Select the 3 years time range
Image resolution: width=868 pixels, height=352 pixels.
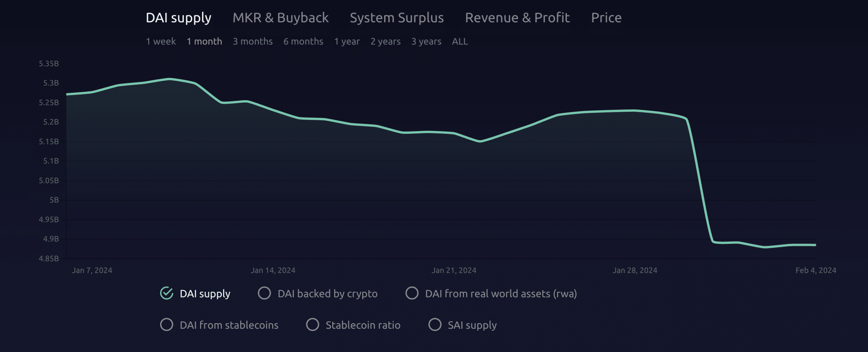point(426,42)
